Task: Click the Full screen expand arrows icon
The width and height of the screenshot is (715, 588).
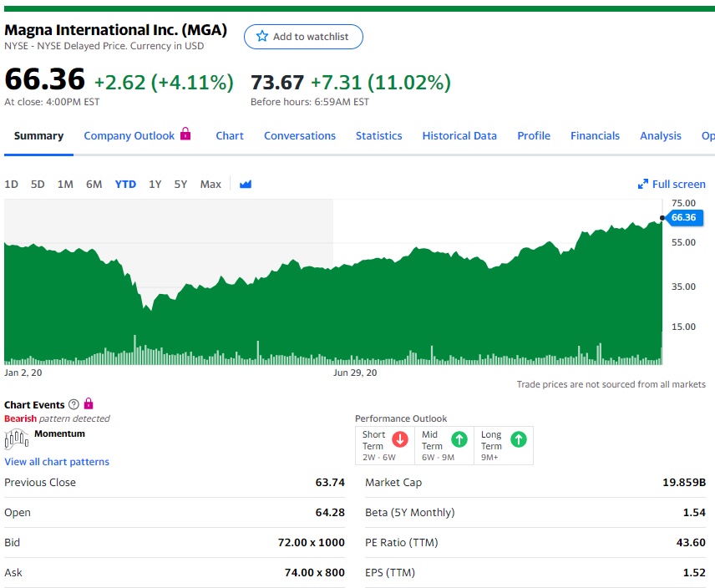Action: pyautogui.click(x=643, y=184)
